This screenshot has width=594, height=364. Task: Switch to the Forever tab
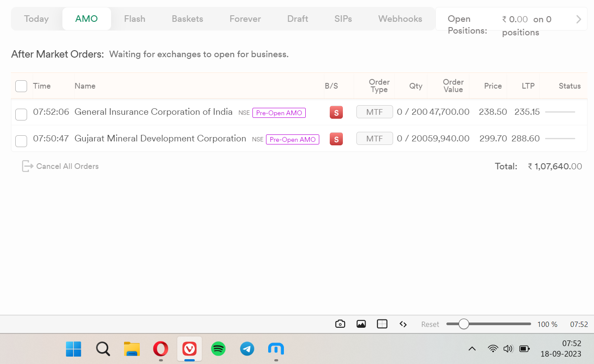[x=245, y=19]
